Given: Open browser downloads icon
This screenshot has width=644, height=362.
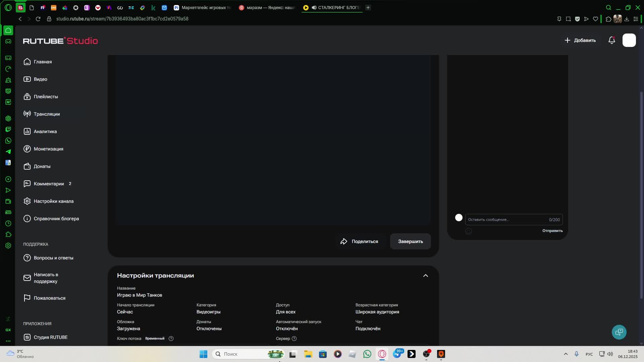Looking at the screenshot, I should 627,19.
